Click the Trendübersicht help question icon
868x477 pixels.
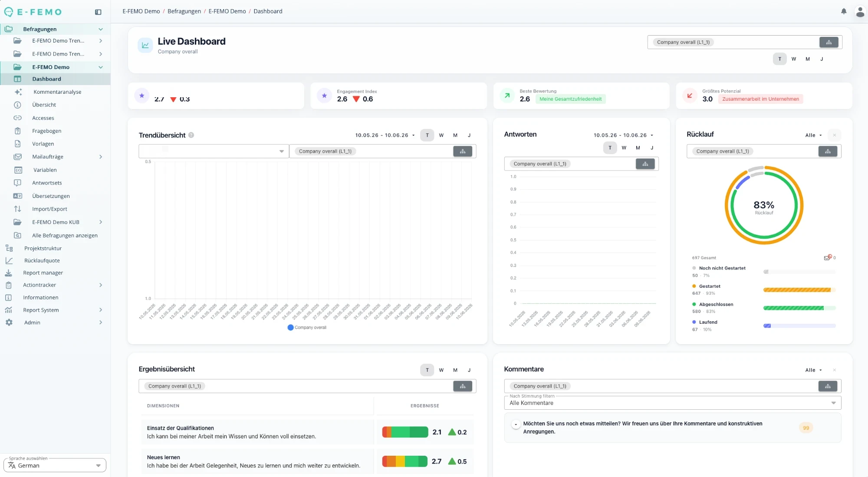[191, 135]
